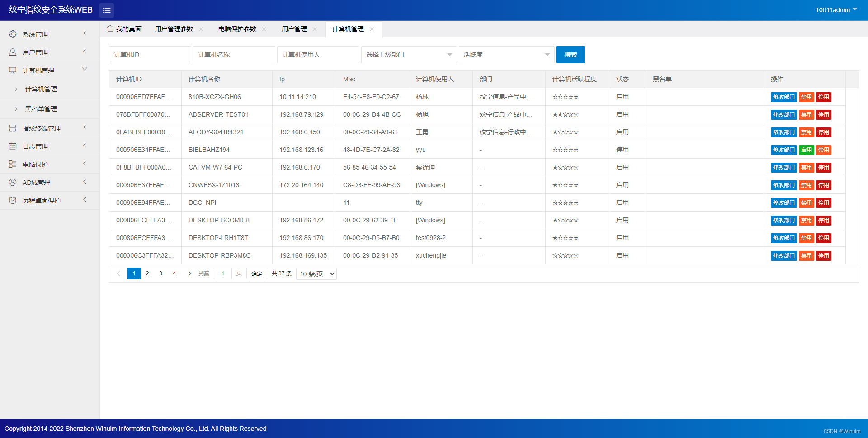
Task: Collapse the 计算机管理 sidebar chevron
Action: (x=85, y=69)
